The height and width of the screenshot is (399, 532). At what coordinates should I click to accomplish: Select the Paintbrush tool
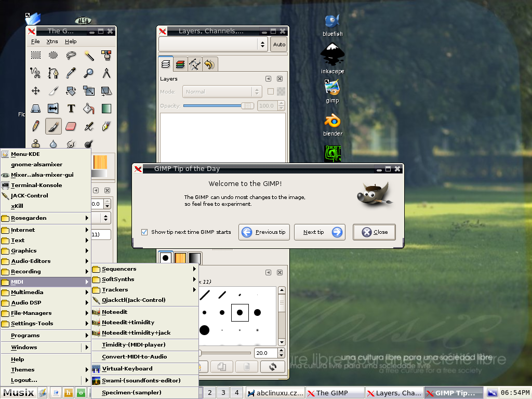point(54,126)
